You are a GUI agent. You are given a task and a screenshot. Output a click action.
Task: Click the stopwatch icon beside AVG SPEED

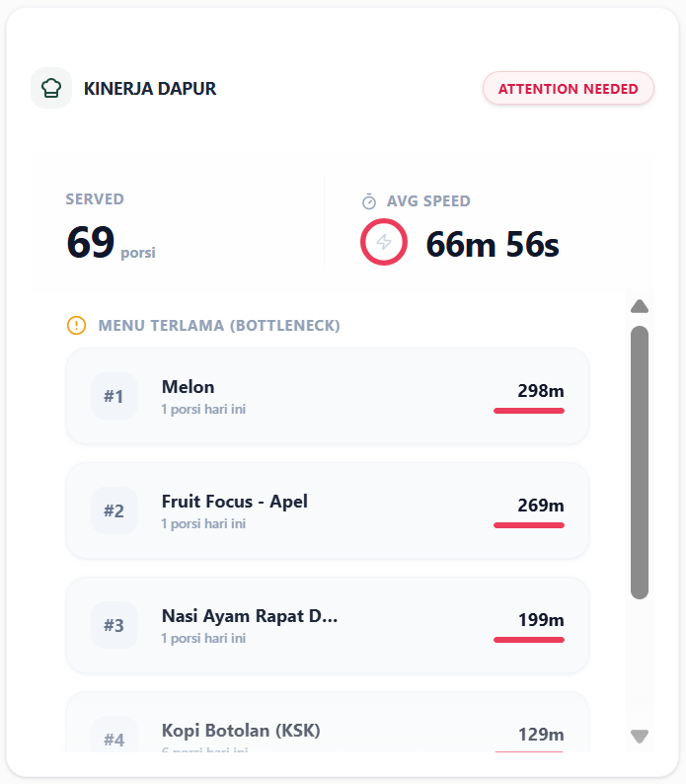click(x=369, y=201)
